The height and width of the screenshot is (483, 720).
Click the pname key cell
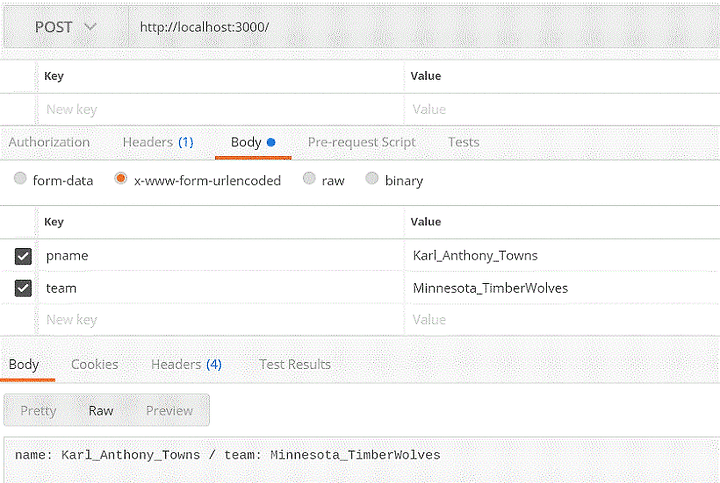[220, 255]
